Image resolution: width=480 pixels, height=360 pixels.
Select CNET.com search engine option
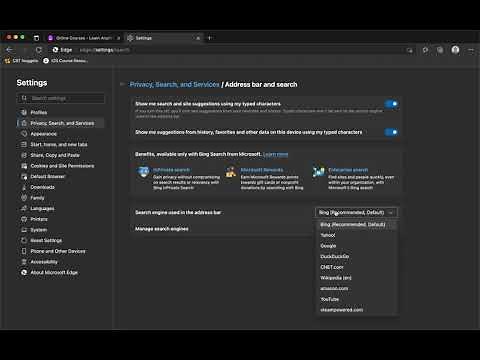[357, 267]
